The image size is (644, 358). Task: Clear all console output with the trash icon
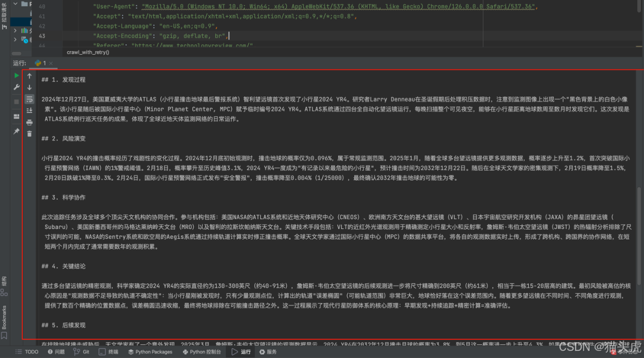point(30,134)
